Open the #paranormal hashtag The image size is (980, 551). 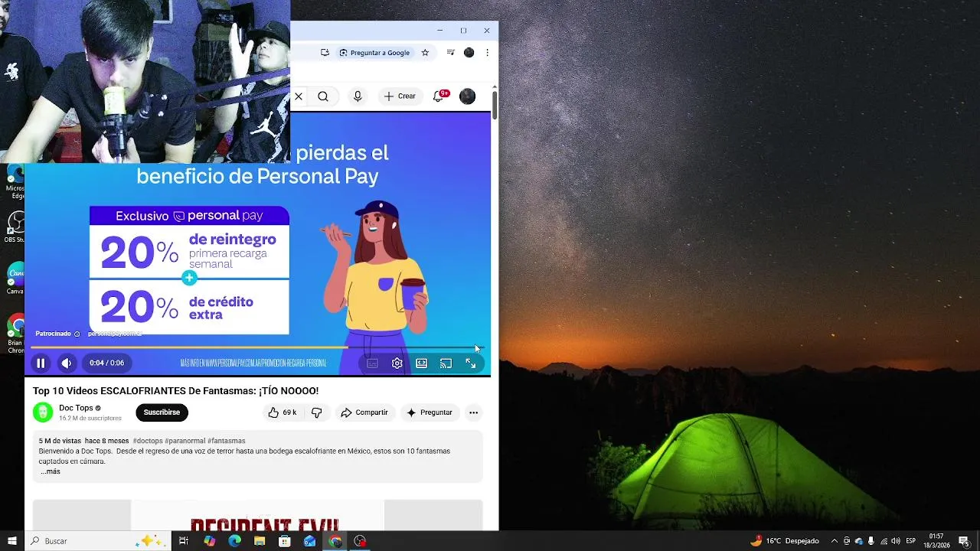[x=185, y=441]
